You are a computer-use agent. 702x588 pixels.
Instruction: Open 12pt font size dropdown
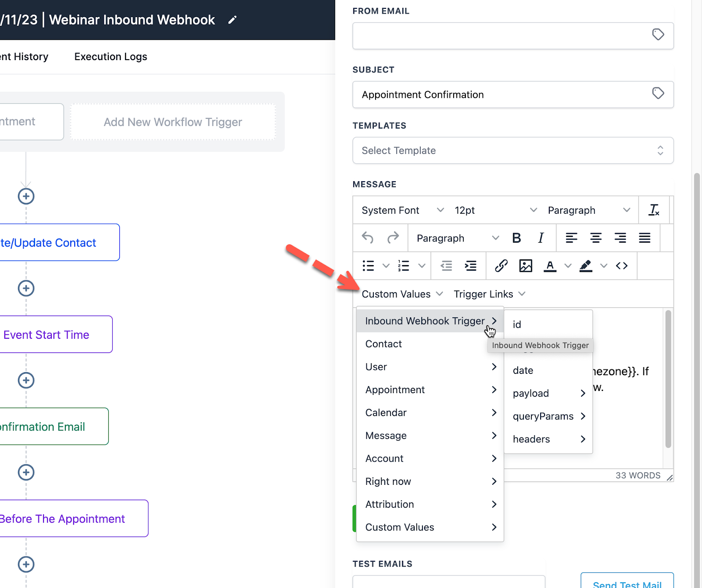[x=495, y=210]
